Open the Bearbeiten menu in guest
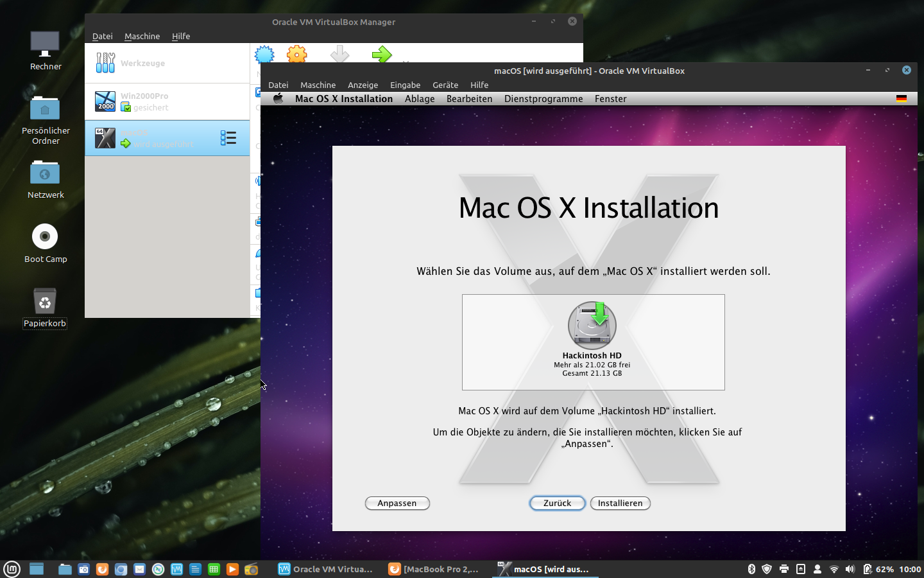 coord(470,99)
